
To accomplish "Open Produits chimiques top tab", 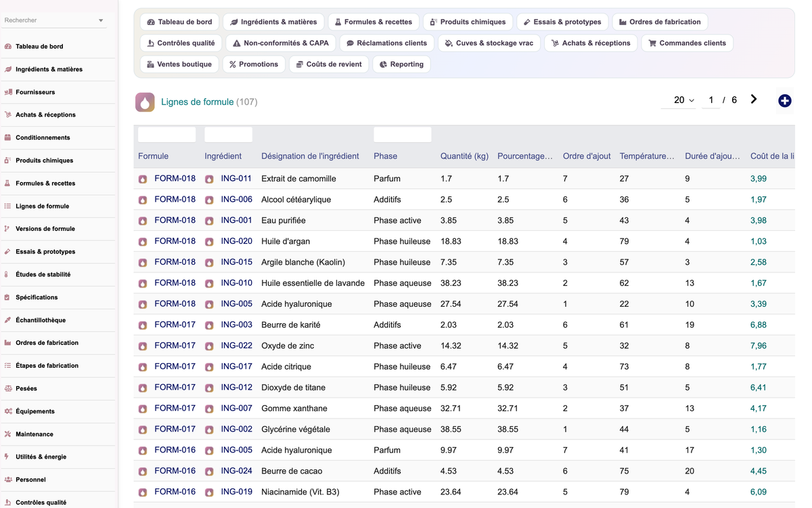I will 468,22.
